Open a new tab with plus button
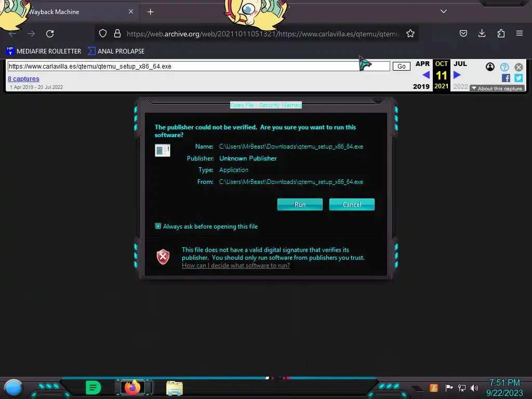This screenshot has height=399, width=532. (150, 12)
